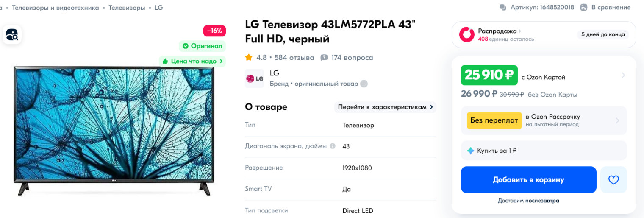Image resolution: width=644 pixels, height=218 pixels.
Task: Click the questions speech bubble icon
Action: [324, 57]
